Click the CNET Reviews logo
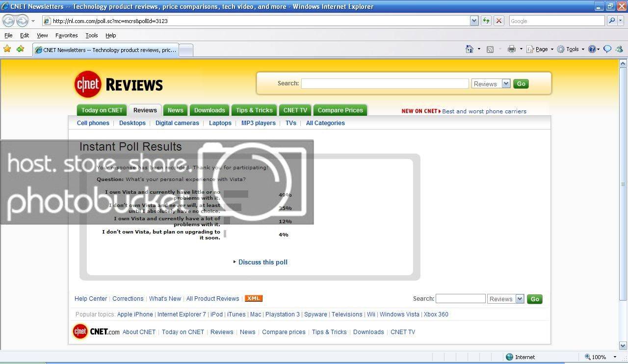Image resolution: width=628 pixels, height=364 pixels. click(119, 84)
